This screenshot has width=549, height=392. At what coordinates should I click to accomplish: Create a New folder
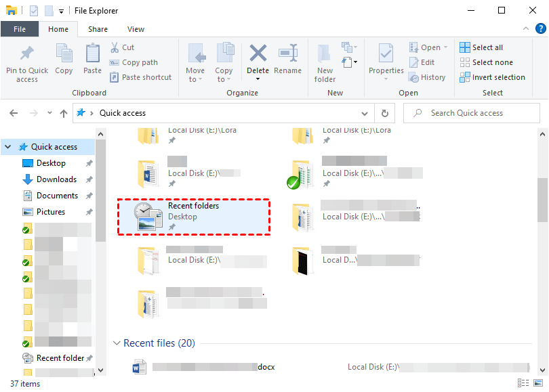coord(325,64)
